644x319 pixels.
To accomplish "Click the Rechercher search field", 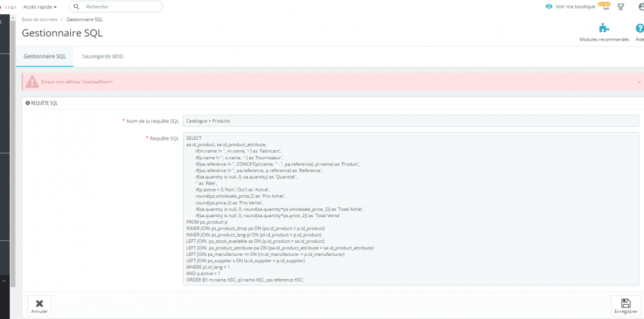I will tap(116, 6).
